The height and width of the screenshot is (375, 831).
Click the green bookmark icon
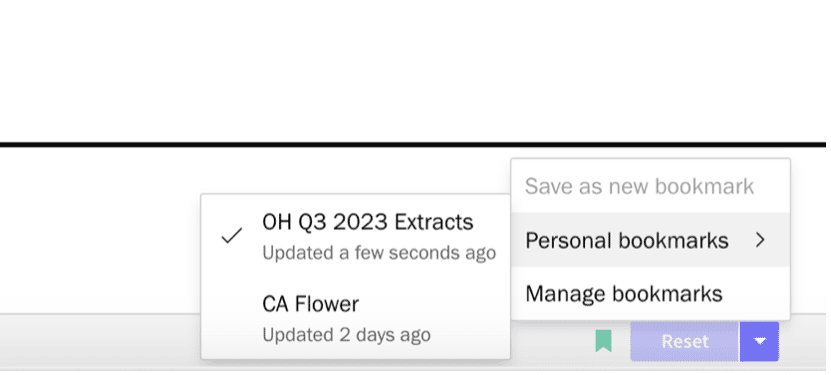click(x=603, y=341)
